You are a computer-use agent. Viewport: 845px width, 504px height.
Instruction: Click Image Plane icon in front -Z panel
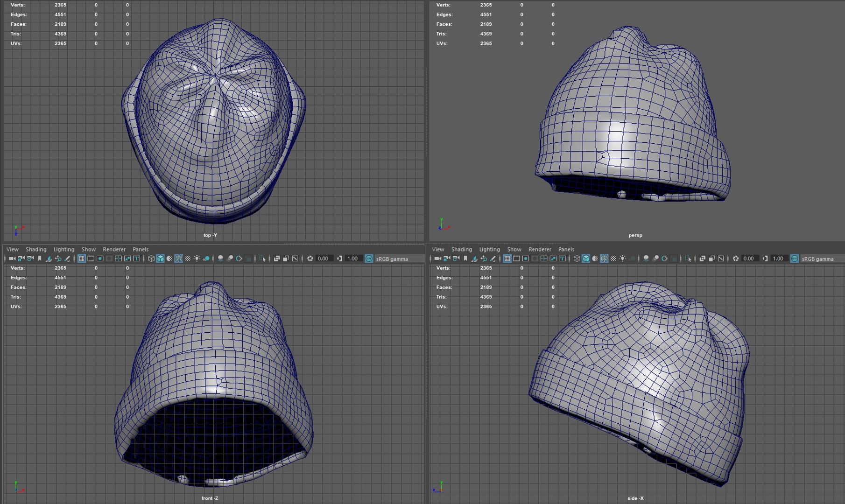tap(49, 259)
